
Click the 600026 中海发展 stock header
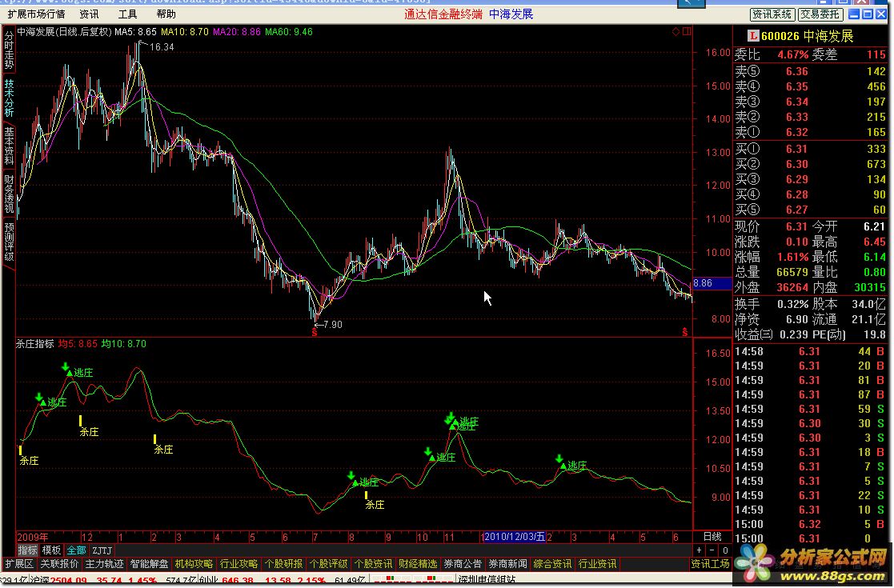(807, 36)
